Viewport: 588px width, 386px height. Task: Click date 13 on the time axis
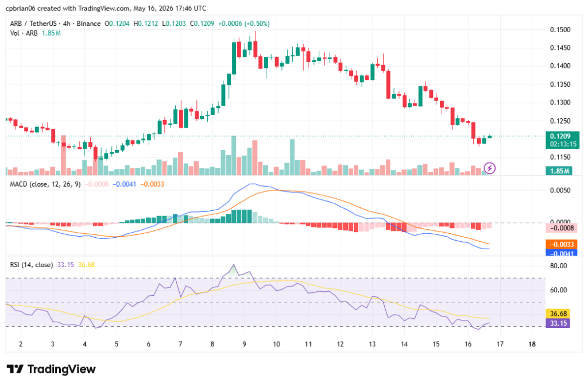(372, 344)
